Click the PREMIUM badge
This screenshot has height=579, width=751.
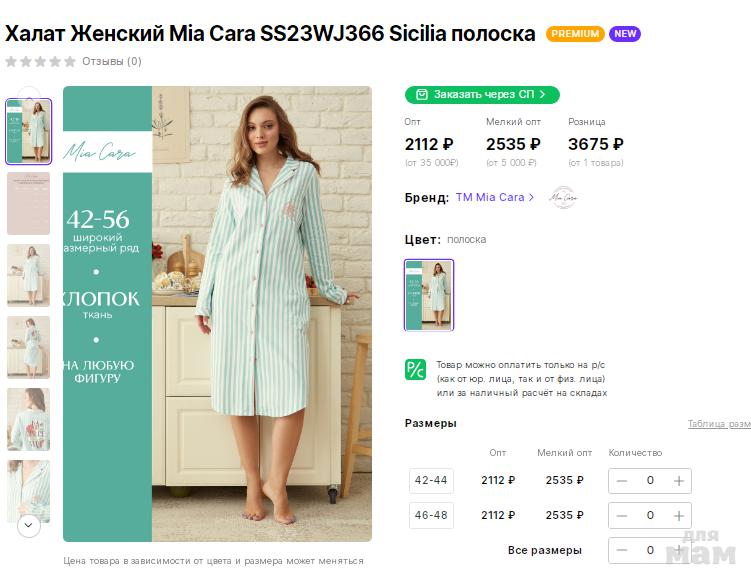click(575, 34)
